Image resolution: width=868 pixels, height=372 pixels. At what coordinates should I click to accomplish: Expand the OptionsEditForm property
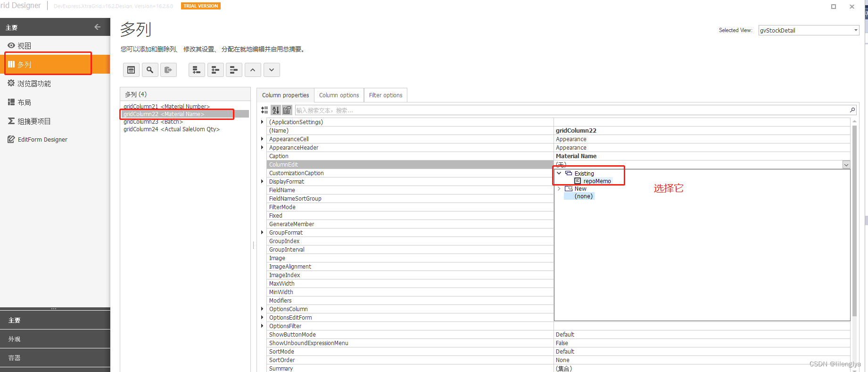click(263, 317)
